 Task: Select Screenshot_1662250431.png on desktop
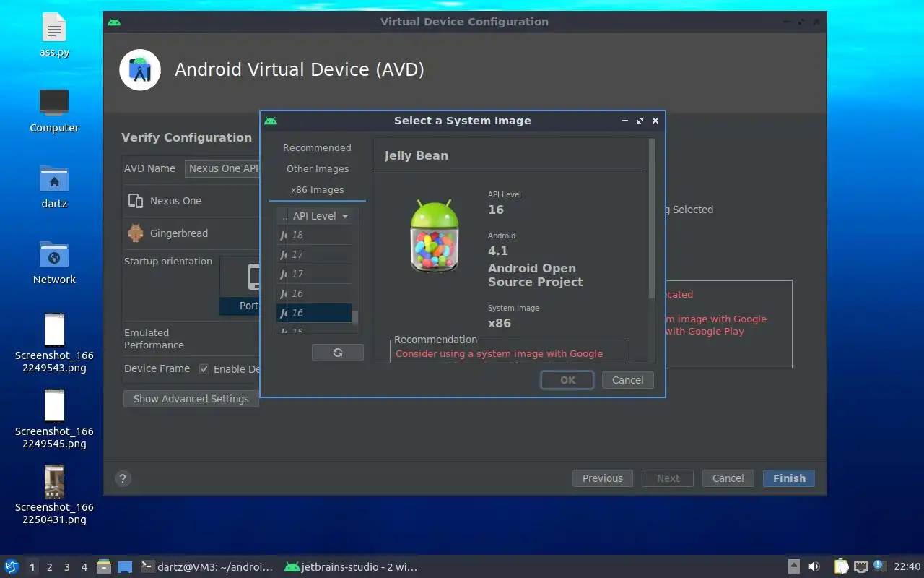coord(54,495)
